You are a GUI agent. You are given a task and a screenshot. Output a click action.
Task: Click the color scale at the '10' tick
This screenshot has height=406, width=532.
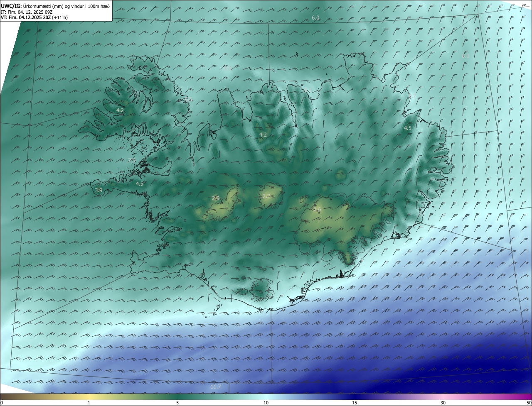(266, 403)
